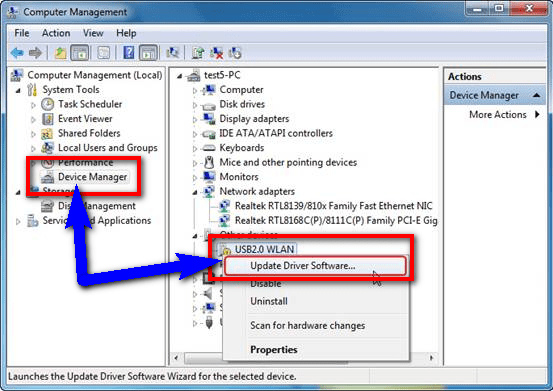Select the test5-PC computer icon
Viewport: 553px width, 391px height.
(194, 75)
